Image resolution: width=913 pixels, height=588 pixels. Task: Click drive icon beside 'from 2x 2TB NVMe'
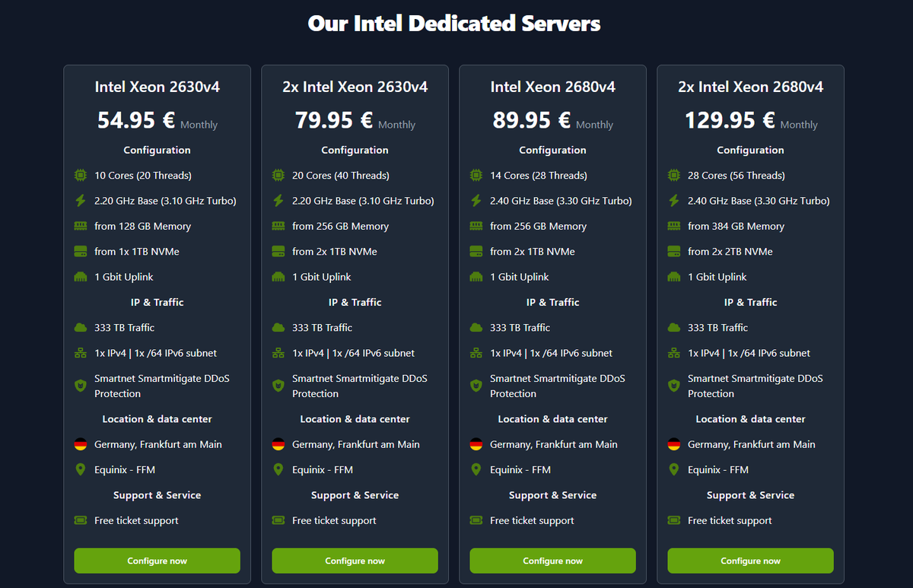pyautogui.click(x=673, y=252)
